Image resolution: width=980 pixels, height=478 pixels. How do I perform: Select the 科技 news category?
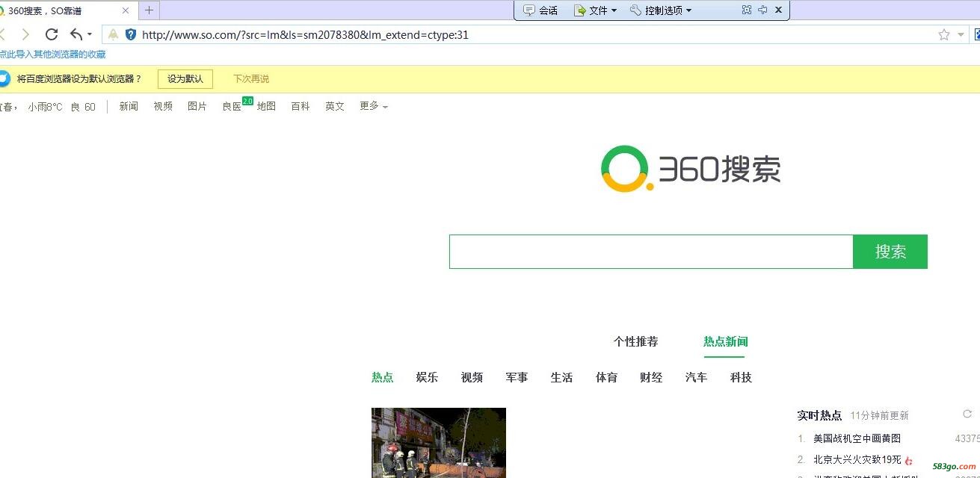[x=742, y=378]
